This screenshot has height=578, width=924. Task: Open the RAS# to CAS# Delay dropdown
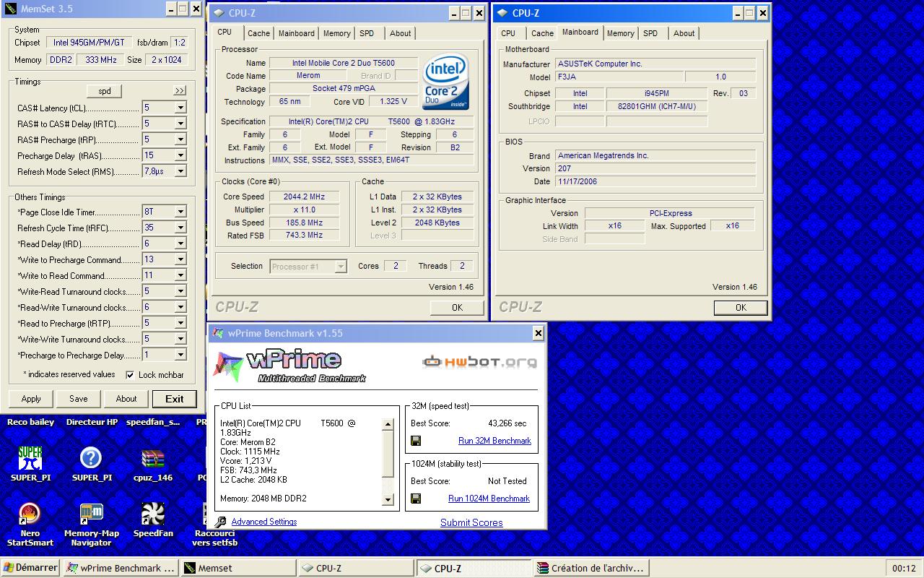click(180, 124)
